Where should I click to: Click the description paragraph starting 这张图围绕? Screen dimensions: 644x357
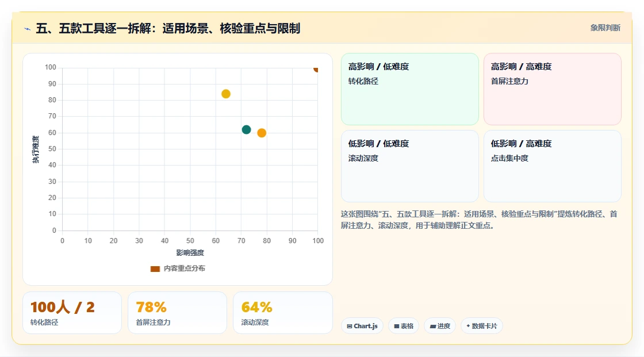click(479, 220)
